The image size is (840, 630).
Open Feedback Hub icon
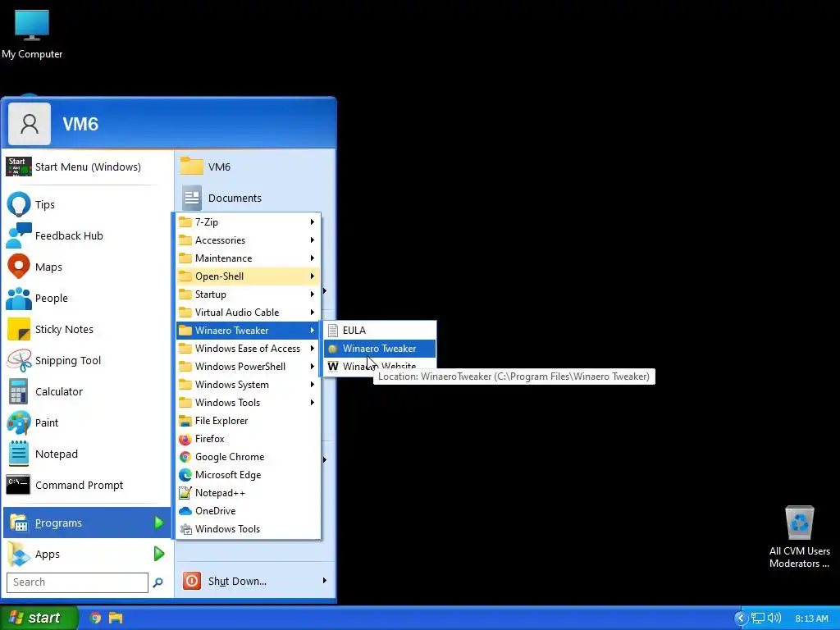(x=19, y=235)
